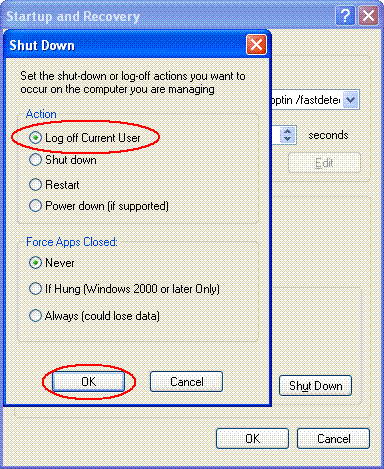Close the Shut Down dialog window
The width and height of the screenshot is (384, 469).
click(x=256, y=45)
